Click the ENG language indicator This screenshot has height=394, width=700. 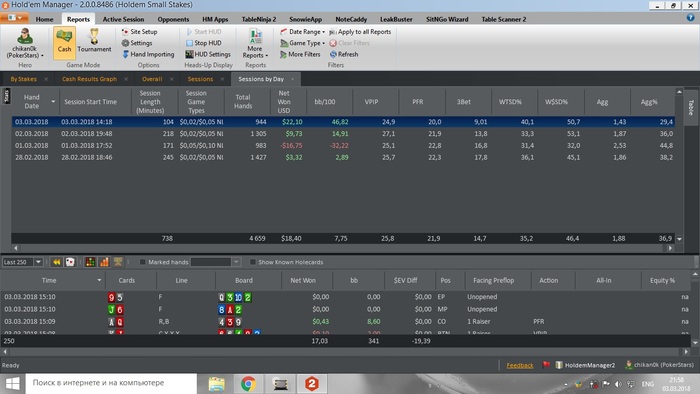647,384
